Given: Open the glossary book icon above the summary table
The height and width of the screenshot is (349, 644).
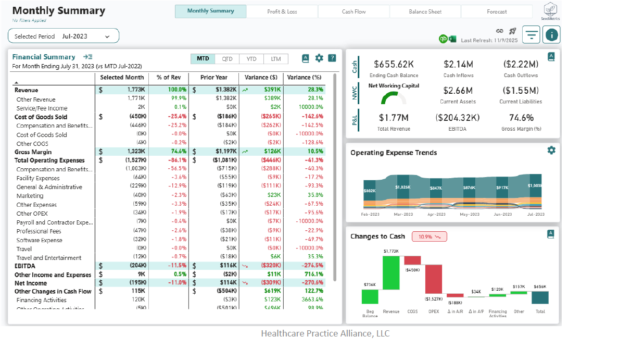Looking at the screenshot, I should (305, 58).
